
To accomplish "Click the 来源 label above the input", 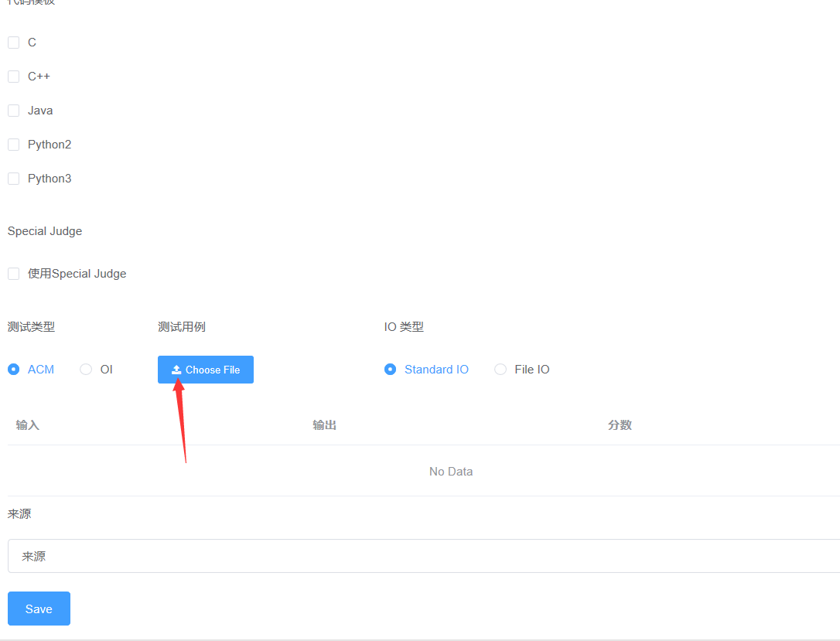I will [x=19, y=514].
